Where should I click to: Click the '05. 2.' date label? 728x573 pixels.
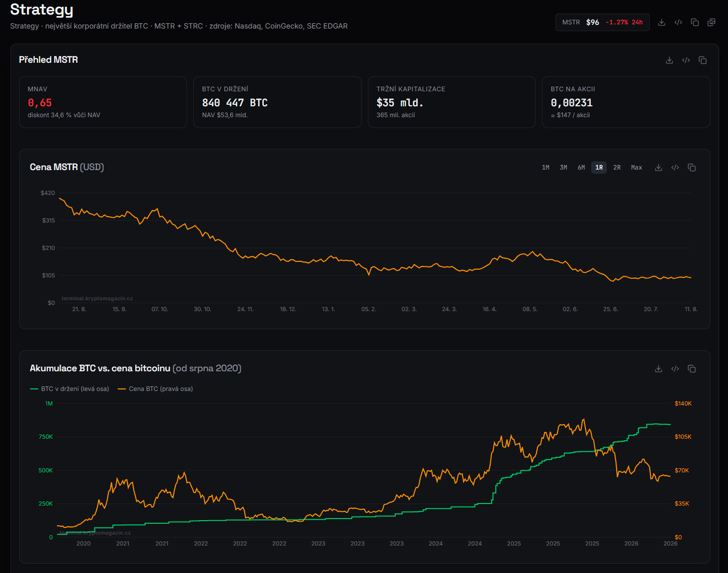pos(369,309)
